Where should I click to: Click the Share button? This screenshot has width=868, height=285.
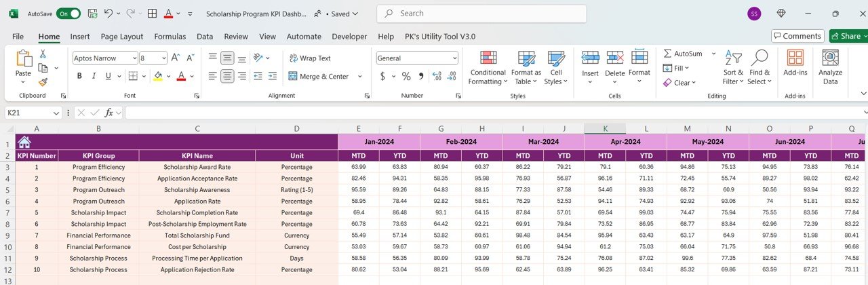[847, 36]
